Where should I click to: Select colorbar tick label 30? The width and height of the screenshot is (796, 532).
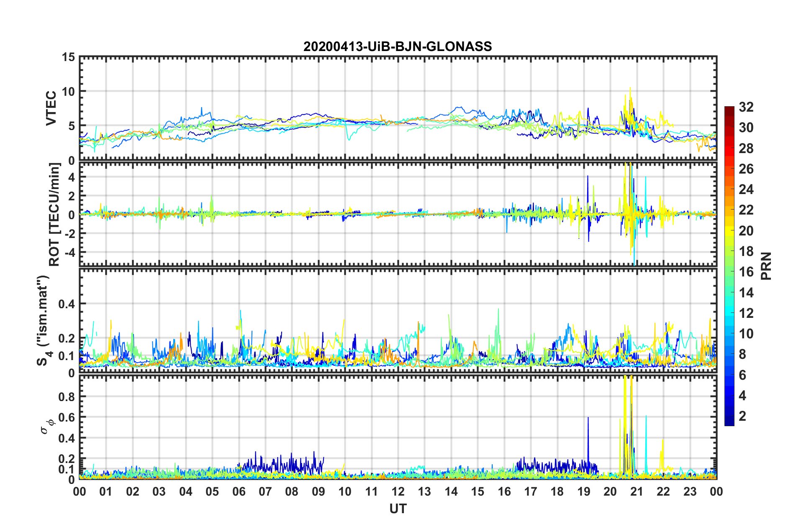pos(746,128)
